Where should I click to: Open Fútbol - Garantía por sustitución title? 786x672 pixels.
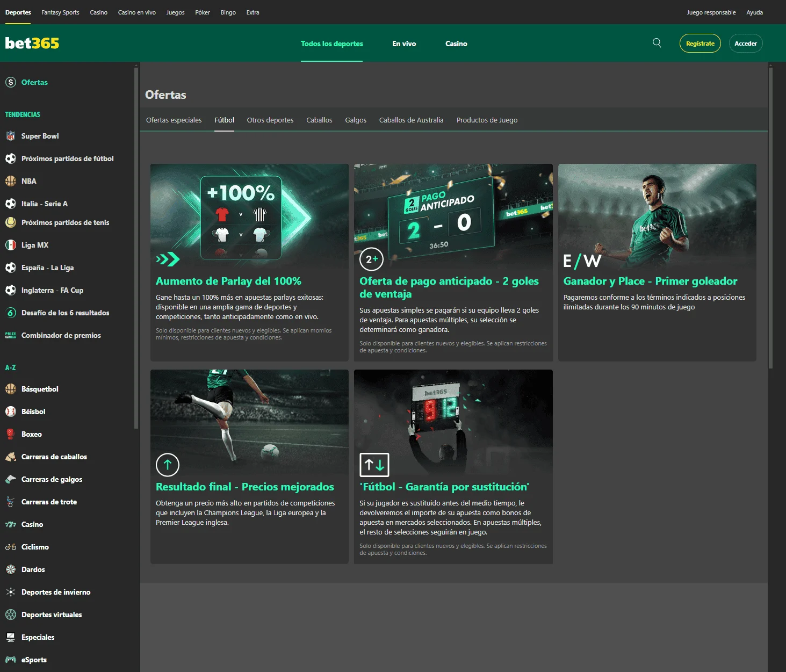pos(444,487)
